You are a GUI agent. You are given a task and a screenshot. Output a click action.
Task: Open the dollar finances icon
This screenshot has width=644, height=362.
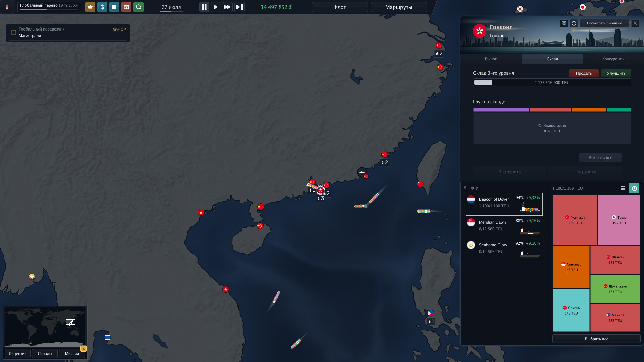tap(102, 7)
